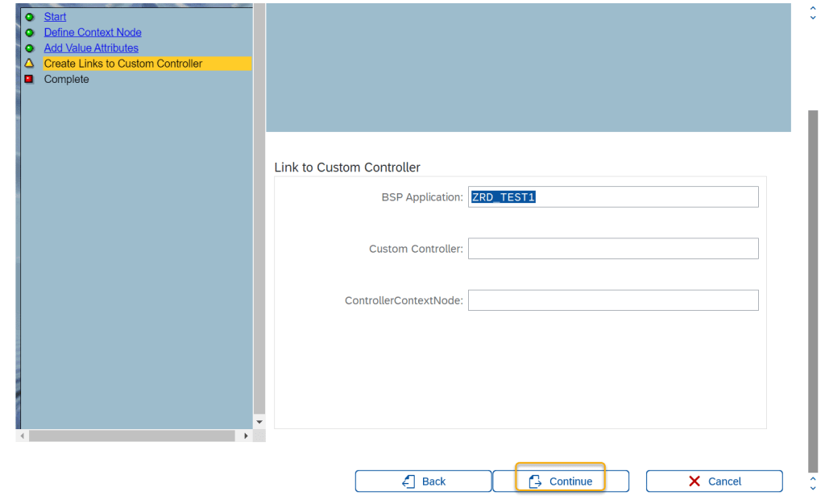Click green status icon beside Add Value Attributes
Image resolution: width=825 pixels, height=504 pixels.
(30, 48)
